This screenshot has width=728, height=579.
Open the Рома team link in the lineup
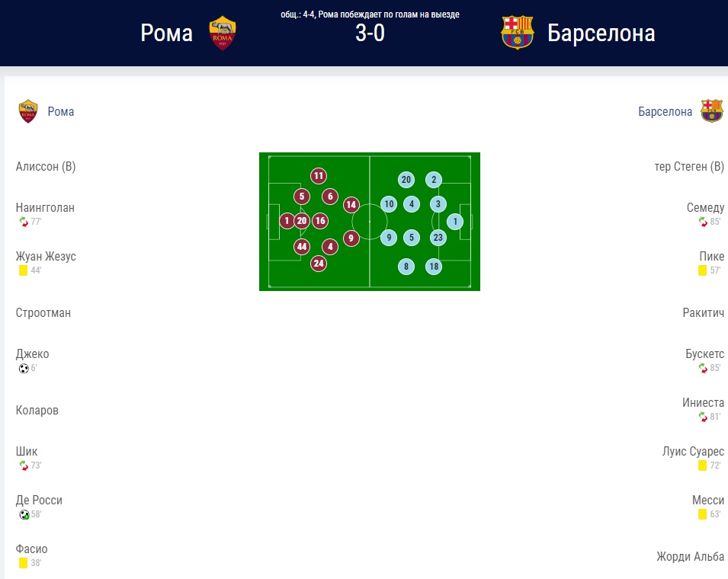coord(61,111)
